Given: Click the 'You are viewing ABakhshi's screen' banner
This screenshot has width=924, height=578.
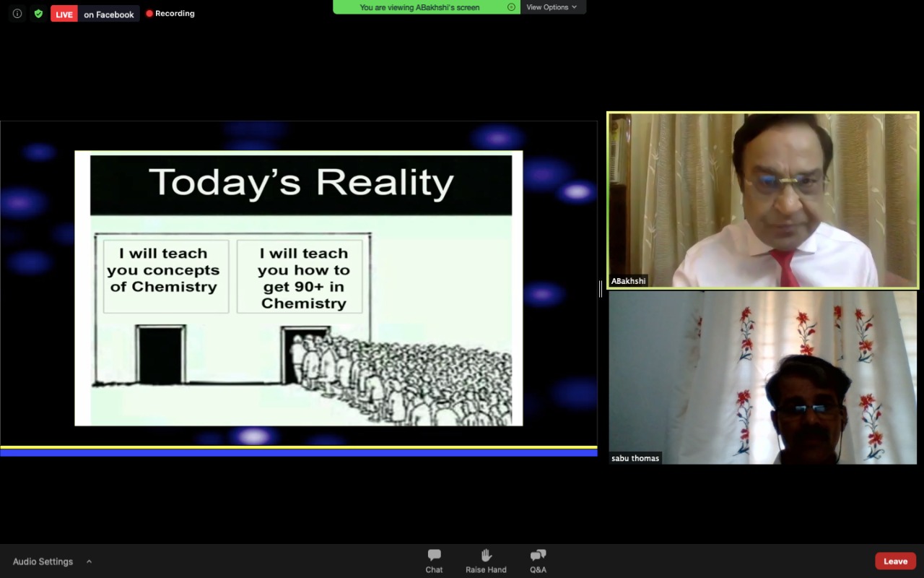Looking at the screenshot, I should coord(426,7).
